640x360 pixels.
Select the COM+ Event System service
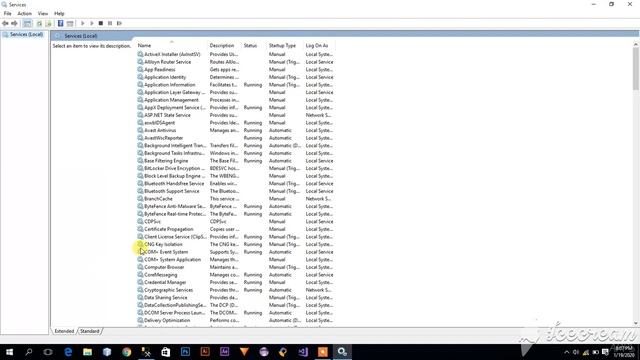tap(166, 252)
